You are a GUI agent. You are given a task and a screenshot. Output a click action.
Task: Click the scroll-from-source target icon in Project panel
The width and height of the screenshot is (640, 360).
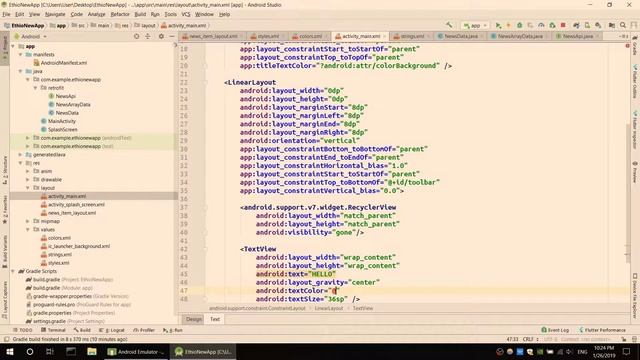pos(136,36)
